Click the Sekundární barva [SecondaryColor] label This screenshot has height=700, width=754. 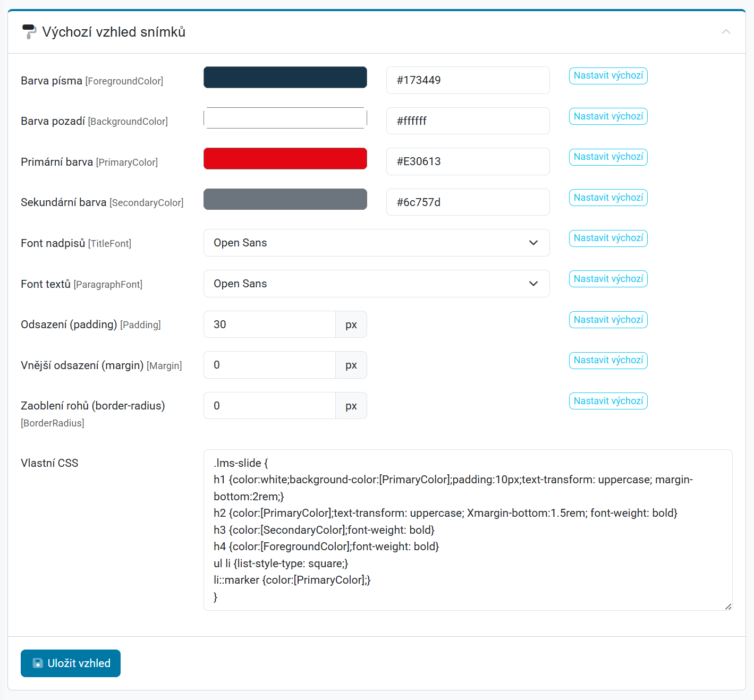coord(102,202)
